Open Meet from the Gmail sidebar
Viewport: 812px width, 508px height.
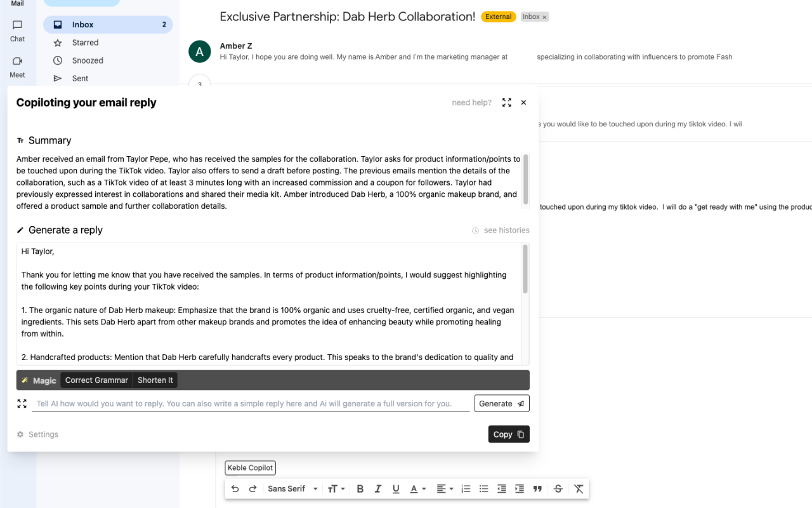click(17, 65)
